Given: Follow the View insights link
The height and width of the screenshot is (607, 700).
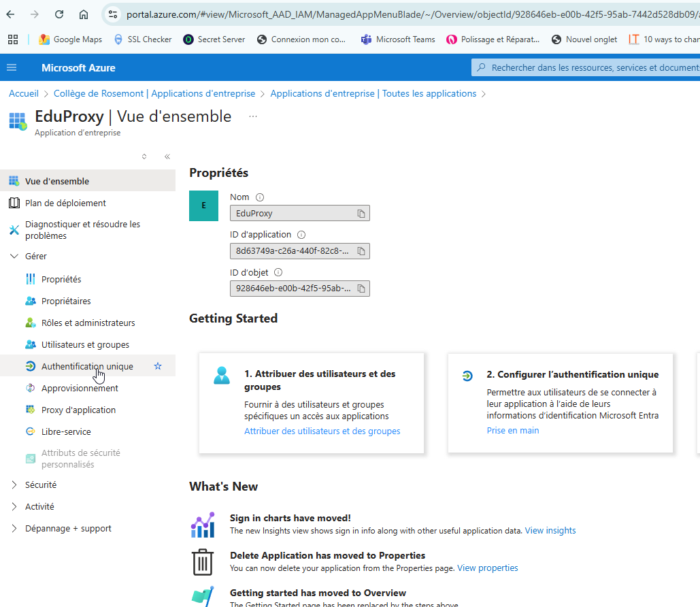Looking at the screenshot, I should [550, 530].
